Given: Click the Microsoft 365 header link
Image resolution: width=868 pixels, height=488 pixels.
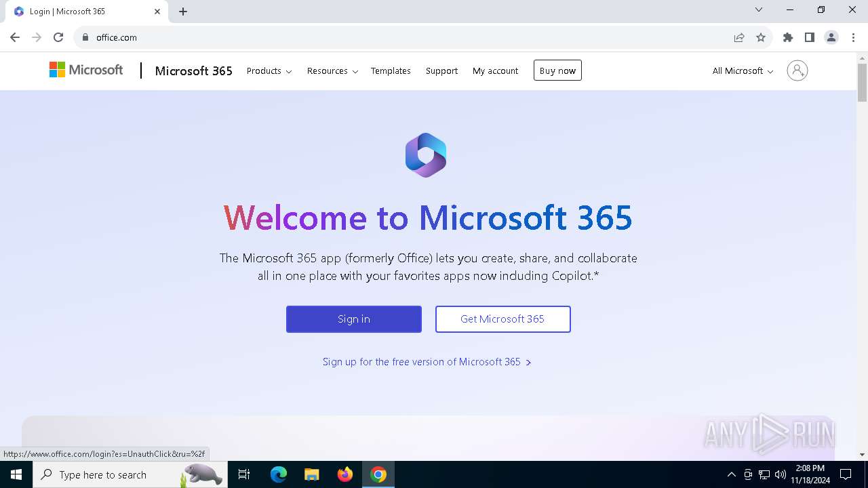Looking at the screenshot, I should [194, 70].
